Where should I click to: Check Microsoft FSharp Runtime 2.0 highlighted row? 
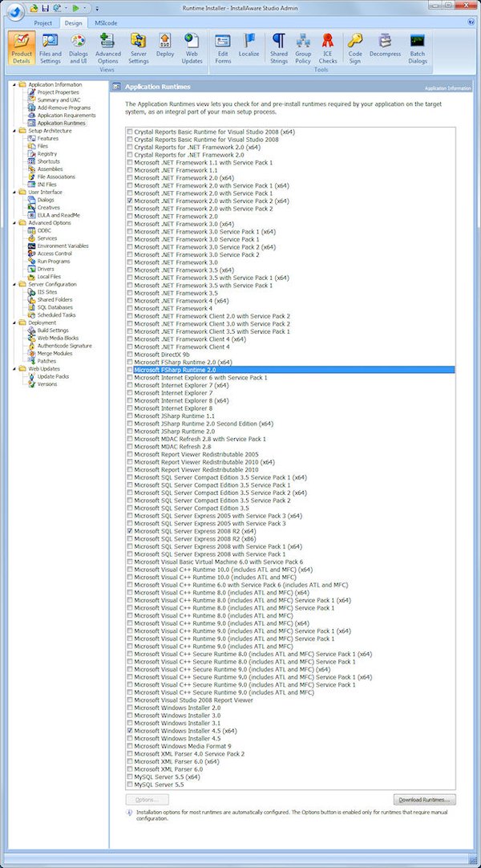point(130,370)
